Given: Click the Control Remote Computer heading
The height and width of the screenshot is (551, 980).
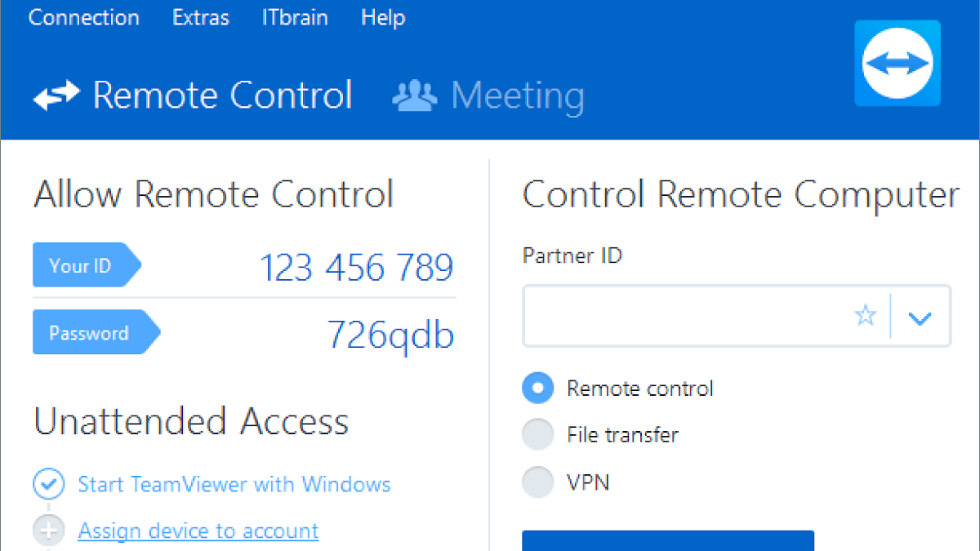Looking at the screenshot, I should click(x=741, y=196).
